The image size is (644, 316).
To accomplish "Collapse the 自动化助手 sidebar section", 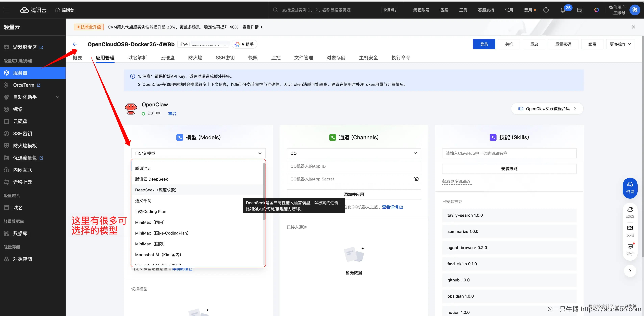I will point(58,97).
